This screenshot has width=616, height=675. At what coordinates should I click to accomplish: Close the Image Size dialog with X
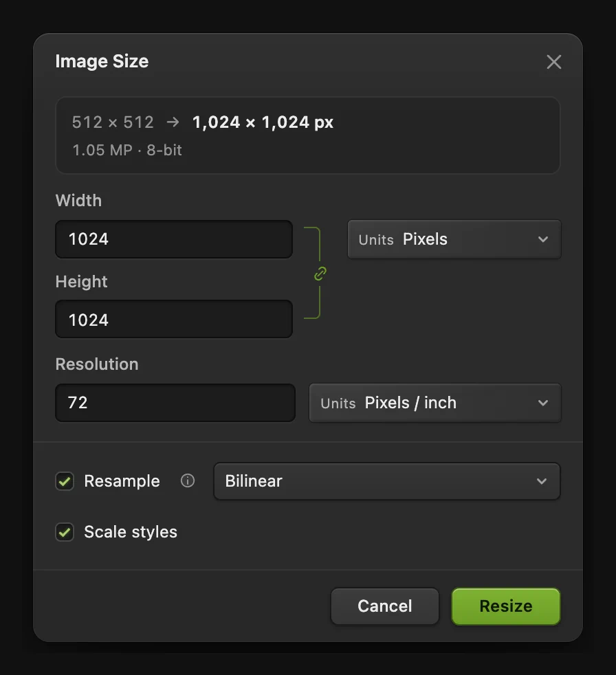553,62
